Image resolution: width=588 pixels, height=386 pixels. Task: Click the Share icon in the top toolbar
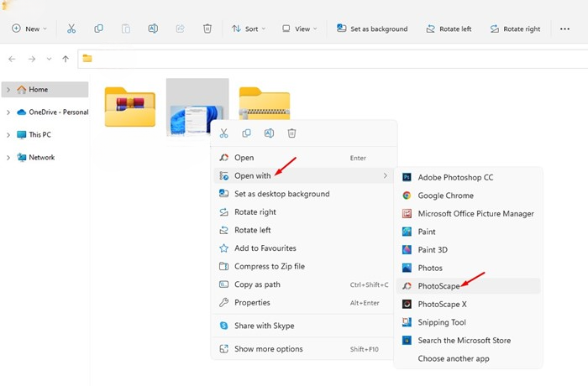pyautogui.click(x=180, y=29)
